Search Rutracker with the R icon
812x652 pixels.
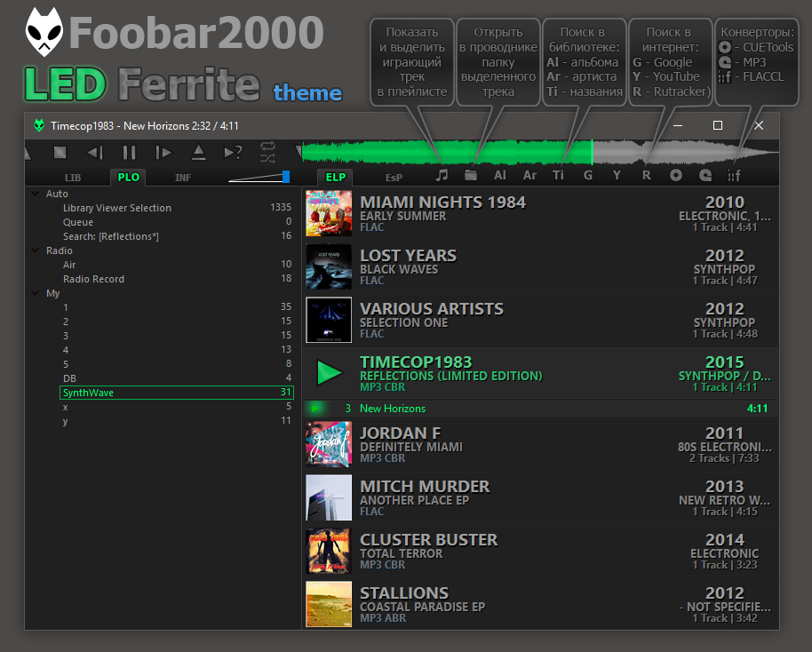coord(646,175)
